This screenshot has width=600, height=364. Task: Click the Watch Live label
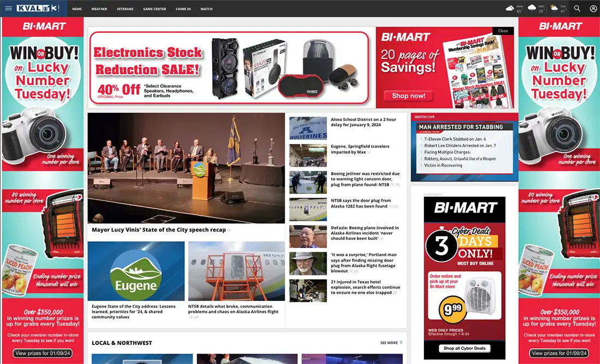click(x=424, y=117)
